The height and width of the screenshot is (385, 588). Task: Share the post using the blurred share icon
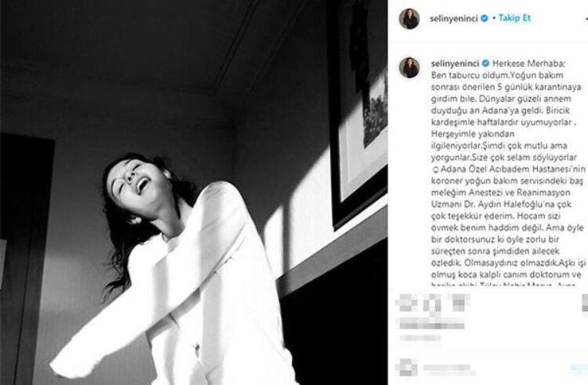[x=458, y=303]
